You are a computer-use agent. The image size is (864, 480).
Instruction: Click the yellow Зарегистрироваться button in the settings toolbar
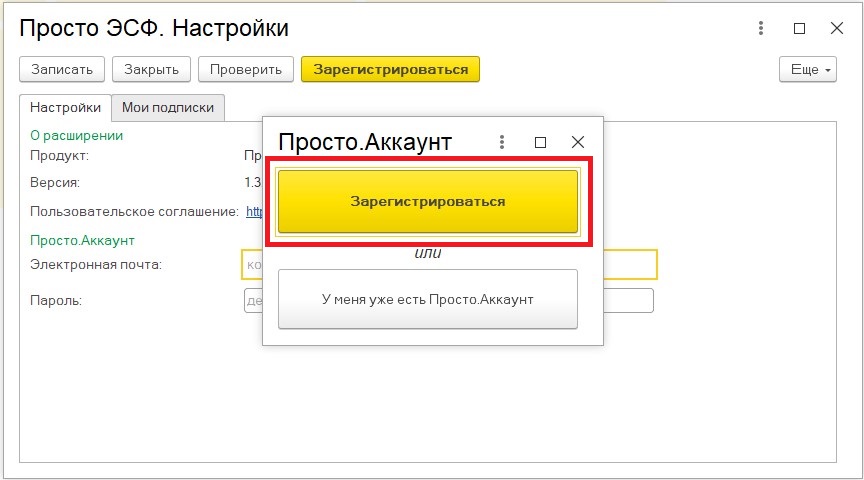coord(390,69)
